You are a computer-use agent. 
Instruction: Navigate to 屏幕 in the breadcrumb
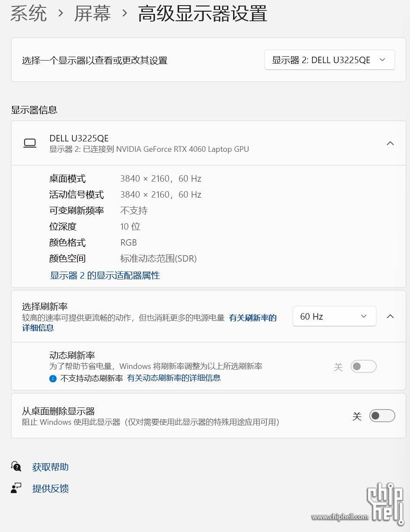[x=92, y=13]
